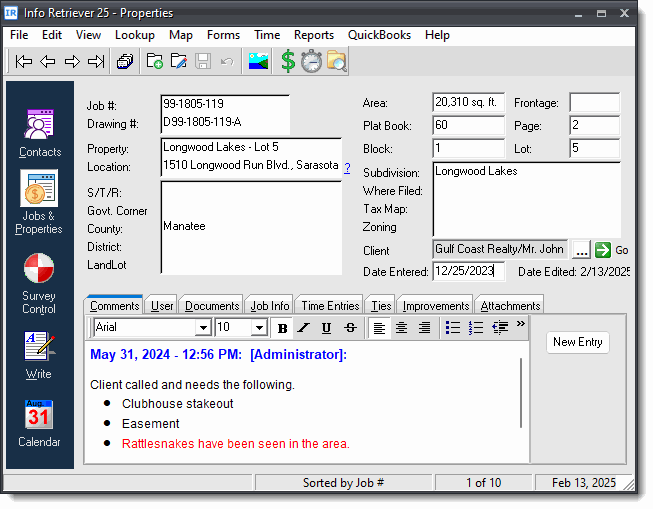Open the QuickBooks menu
Image resolution: width=653 pixels, height=509 pixels.
379,35
